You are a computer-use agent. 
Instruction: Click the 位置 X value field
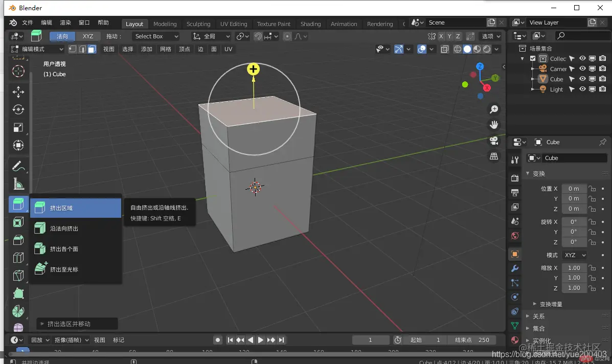pos(574,189)
